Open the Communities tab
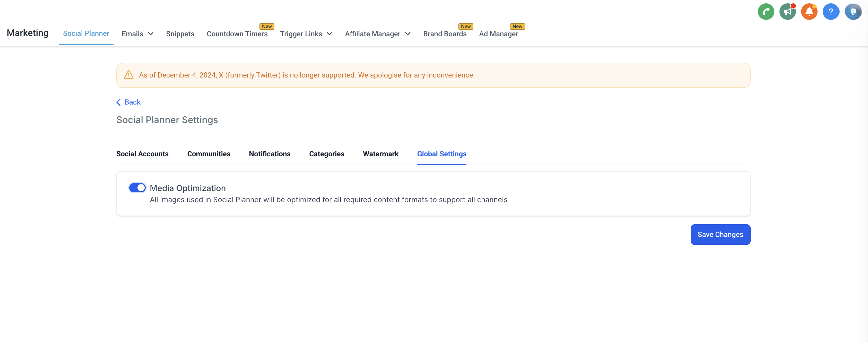Image resolution: width=868 pixels, height=343 pixels. click(x=209, y=154)
